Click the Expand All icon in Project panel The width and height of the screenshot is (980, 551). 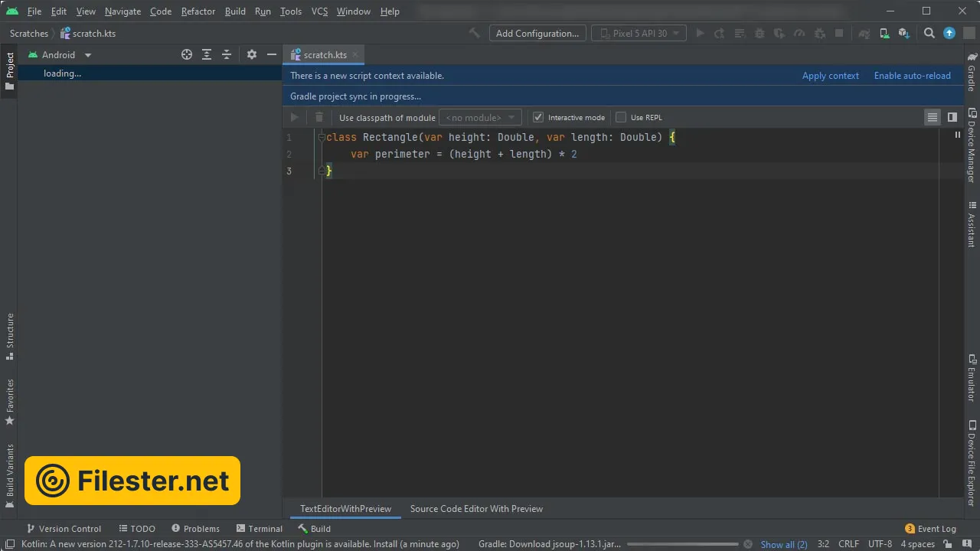click(207, 54)
